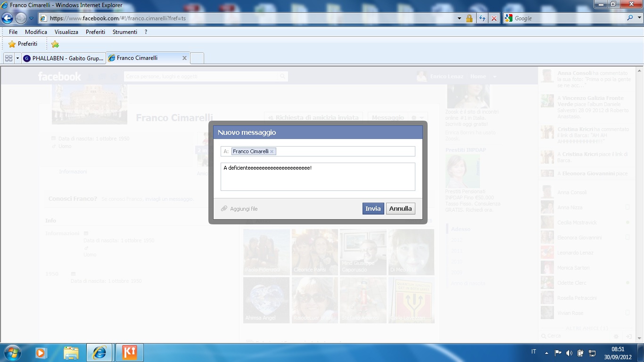Expand the address bar URL dropdown
The image size is (644, 362).
coord(459,18)
